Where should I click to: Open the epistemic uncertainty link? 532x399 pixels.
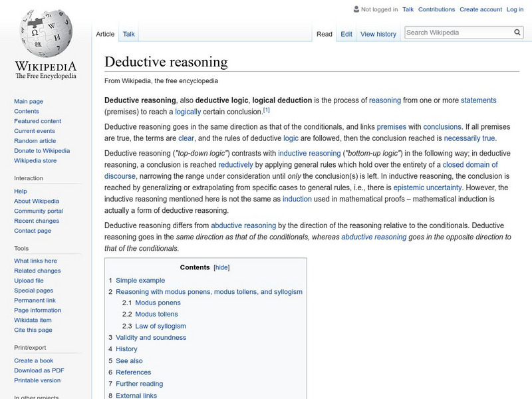[428, 188]
